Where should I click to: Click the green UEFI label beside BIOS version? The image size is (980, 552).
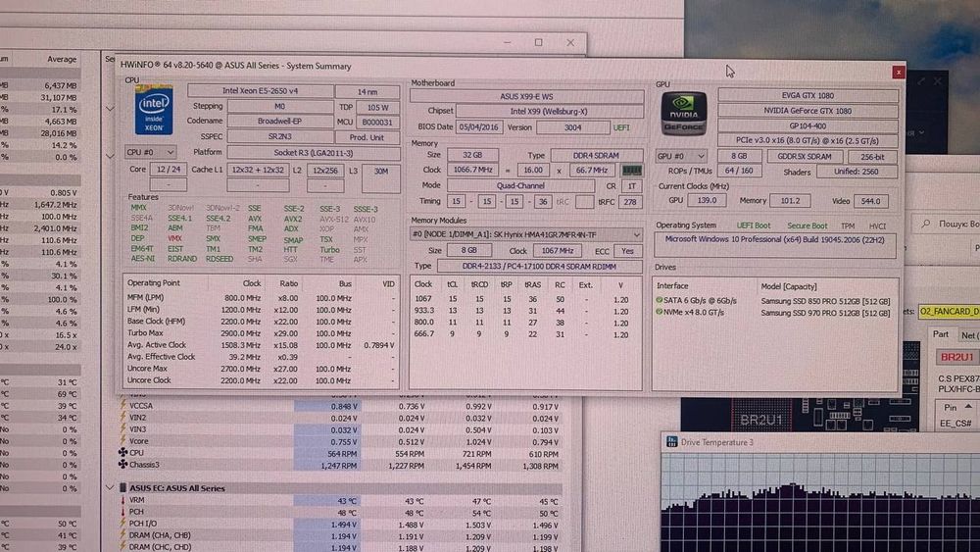coord(621,127)
